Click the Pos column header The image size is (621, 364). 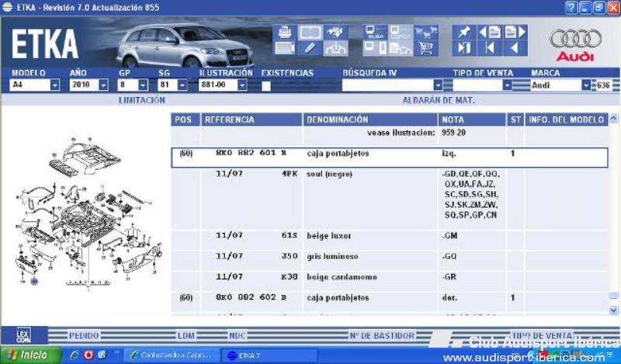coord(186,120)
